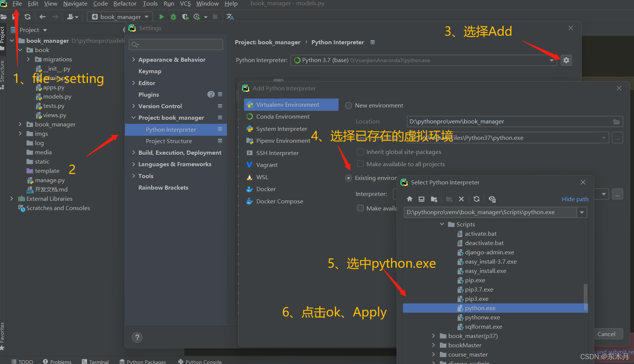Click the Settings search field

coord(176,45)
